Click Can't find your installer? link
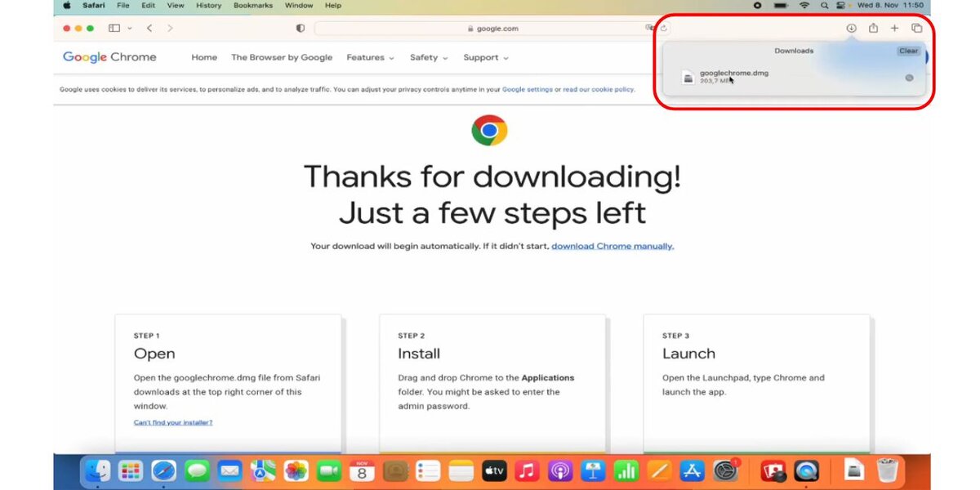This screenshot has height=490, width=980. pos(173,422)
